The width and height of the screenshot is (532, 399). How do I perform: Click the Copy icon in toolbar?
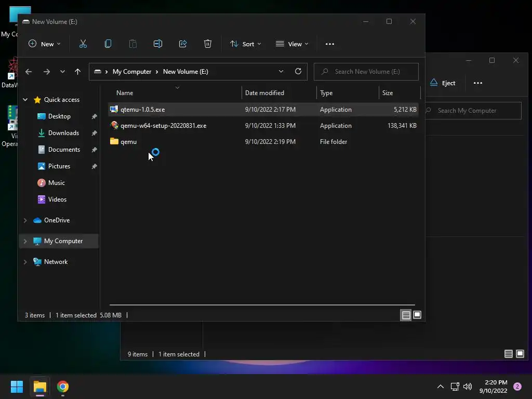[x=108, y=44]
